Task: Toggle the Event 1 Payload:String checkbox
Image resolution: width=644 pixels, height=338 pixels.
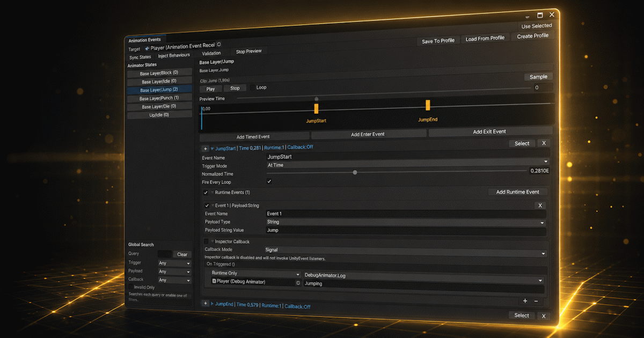Action: (207, 205)
